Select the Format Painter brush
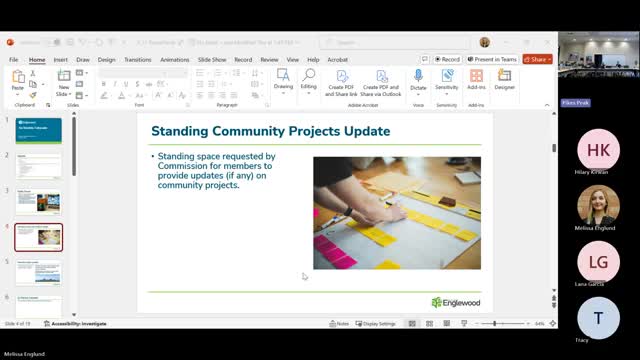The width and height of the screenshot is (640, 360). coord(33,95)
